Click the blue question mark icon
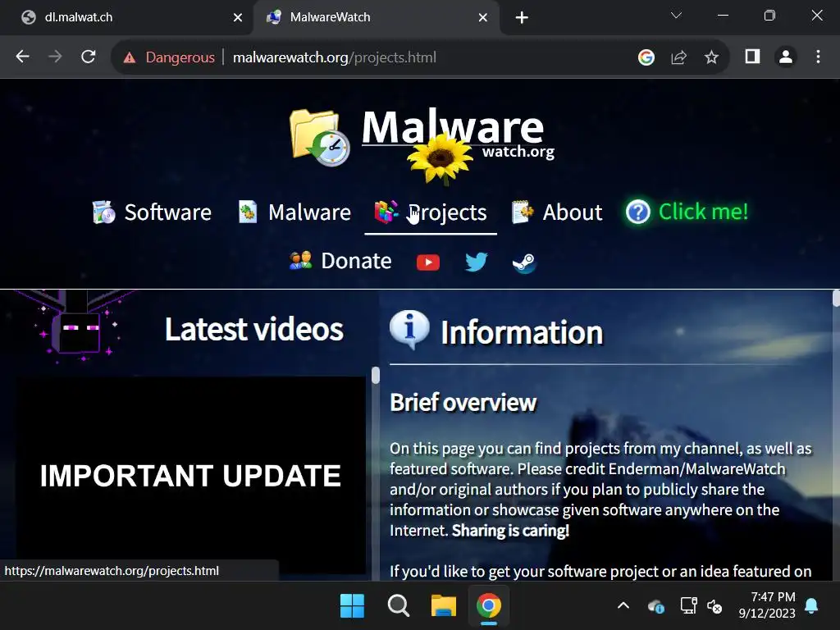The height and width of the screenshot is (630, 840). tap(638, 212)
